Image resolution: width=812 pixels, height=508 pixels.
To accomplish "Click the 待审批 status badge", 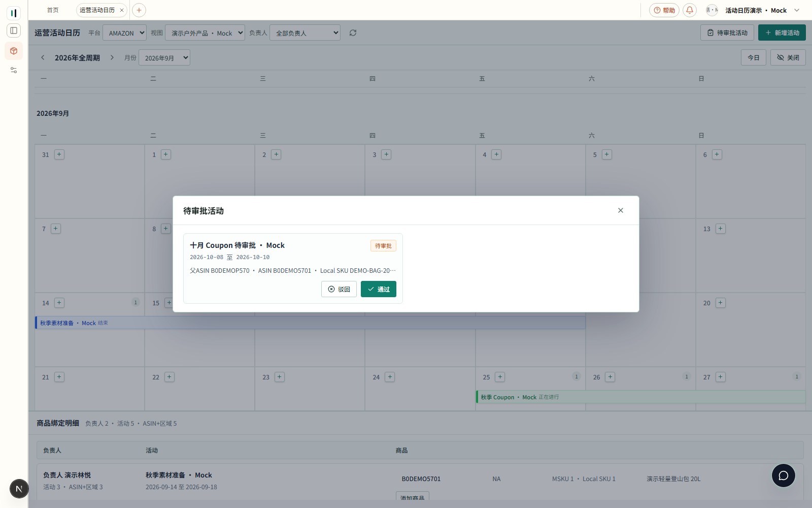I will (x=383, y=246).
